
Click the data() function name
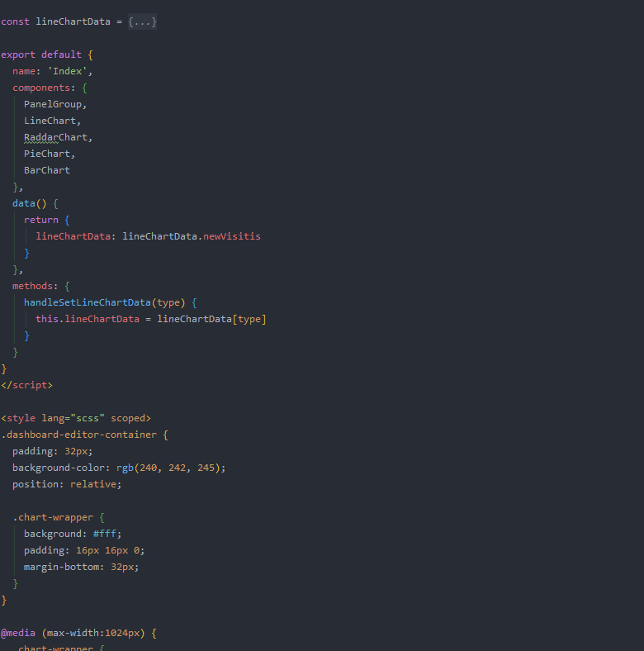pos(24,203)
